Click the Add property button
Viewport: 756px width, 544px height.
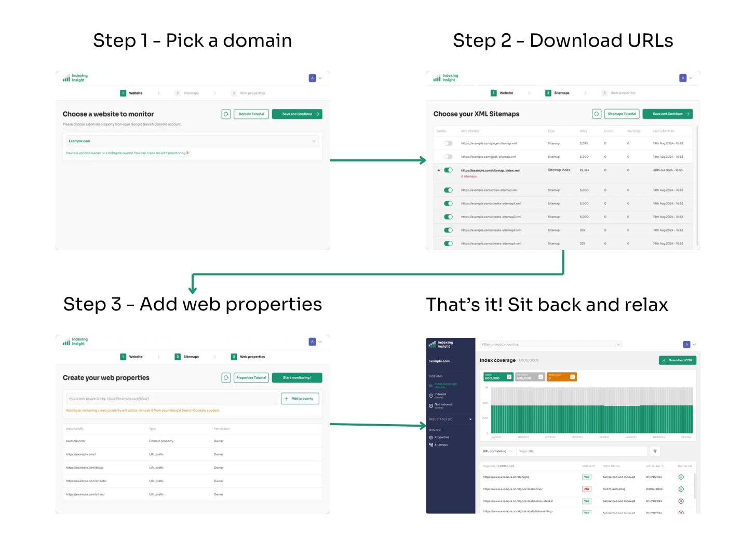pos(300,399)
